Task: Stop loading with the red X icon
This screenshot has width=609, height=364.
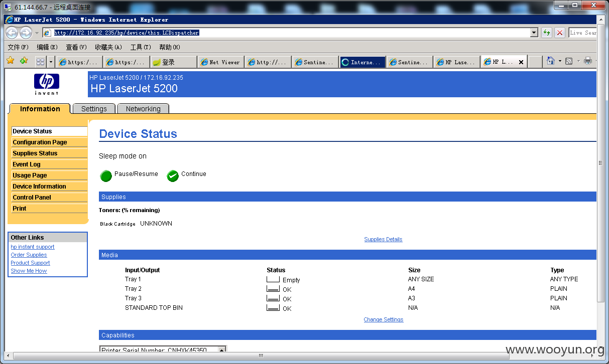Action: coord(560,33)
